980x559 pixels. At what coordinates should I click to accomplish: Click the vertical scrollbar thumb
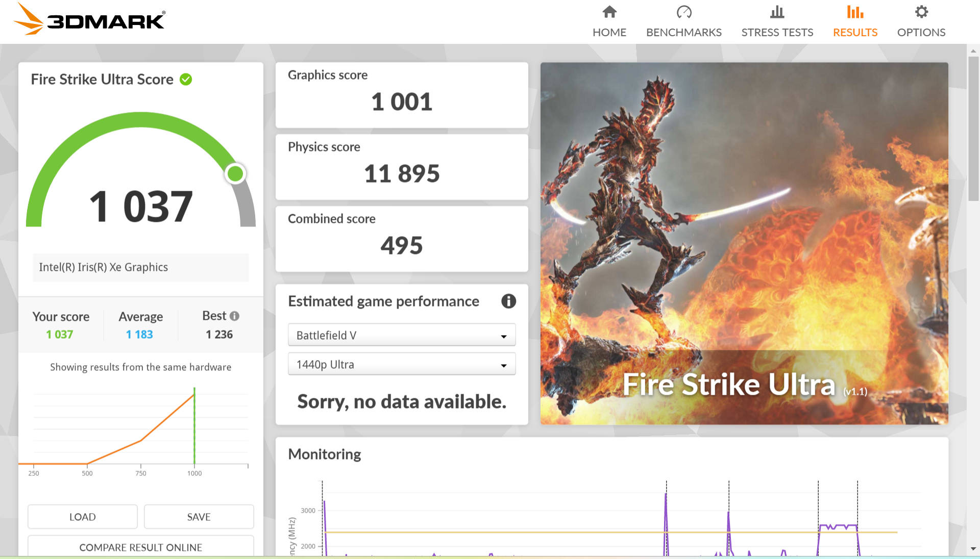[x=973, y=128]
